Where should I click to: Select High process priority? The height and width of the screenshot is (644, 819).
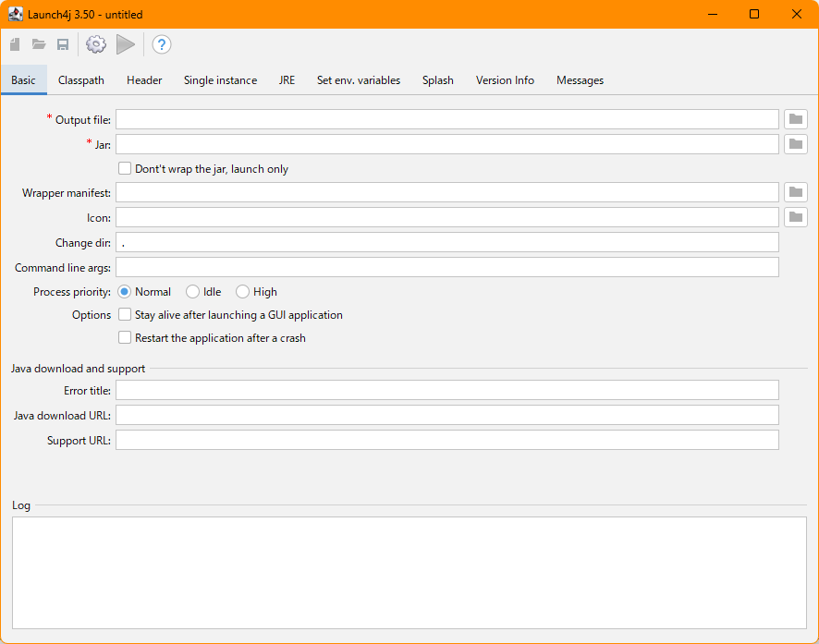pos(242,292)
